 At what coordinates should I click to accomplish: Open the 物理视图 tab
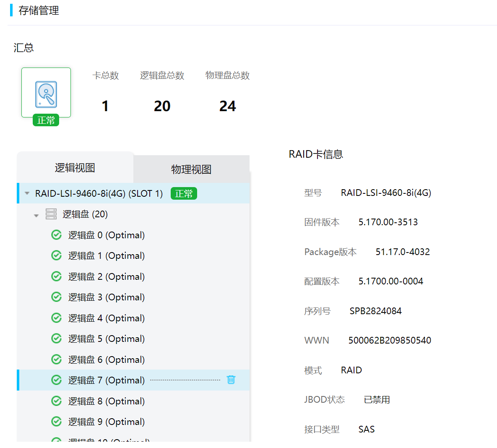(191, 169)
